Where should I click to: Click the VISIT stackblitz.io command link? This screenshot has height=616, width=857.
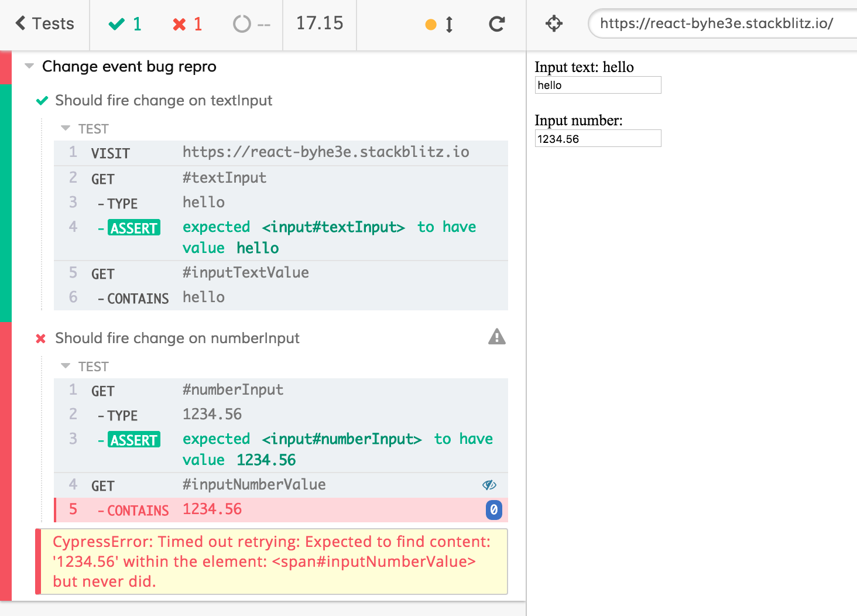(325, 152)
